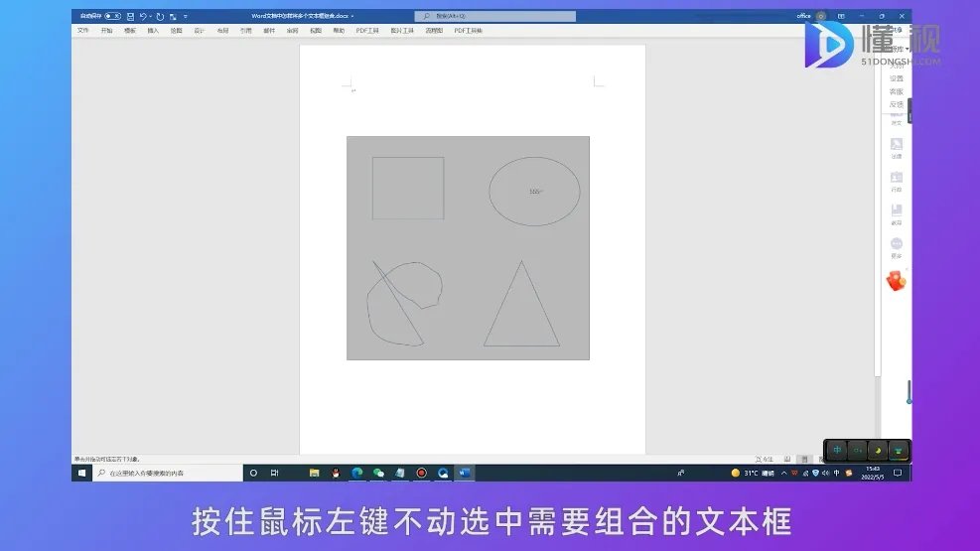
Task: Click the Word icon on the taskbar
Action: point(465,473)
